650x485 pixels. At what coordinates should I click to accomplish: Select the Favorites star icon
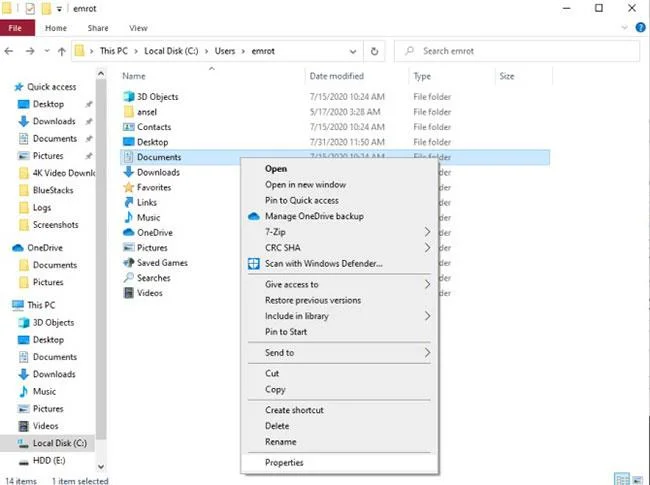click(x=129, y=187)
